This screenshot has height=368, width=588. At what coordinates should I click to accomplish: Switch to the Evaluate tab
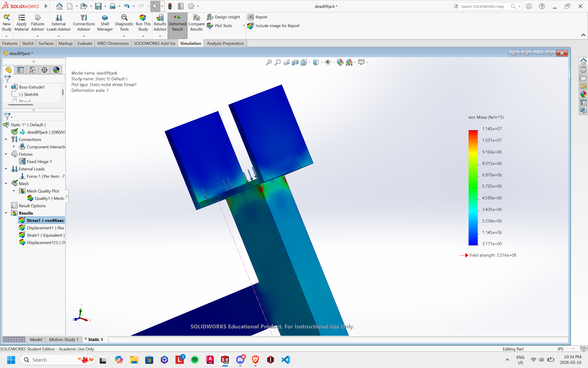85,43
